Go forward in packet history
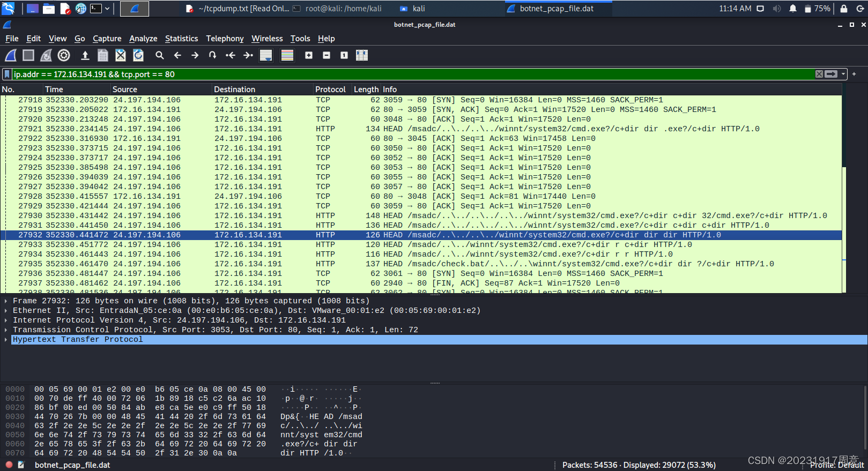868x471 pixels. tap(195, 55)
